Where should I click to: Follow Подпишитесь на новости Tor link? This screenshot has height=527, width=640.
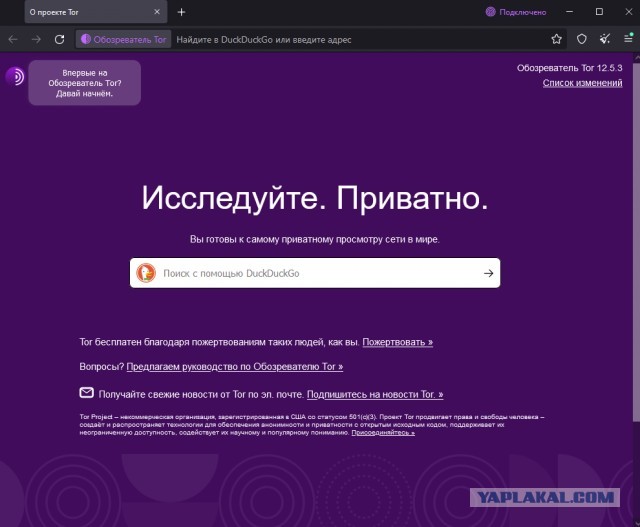click(x=375, y=394)
